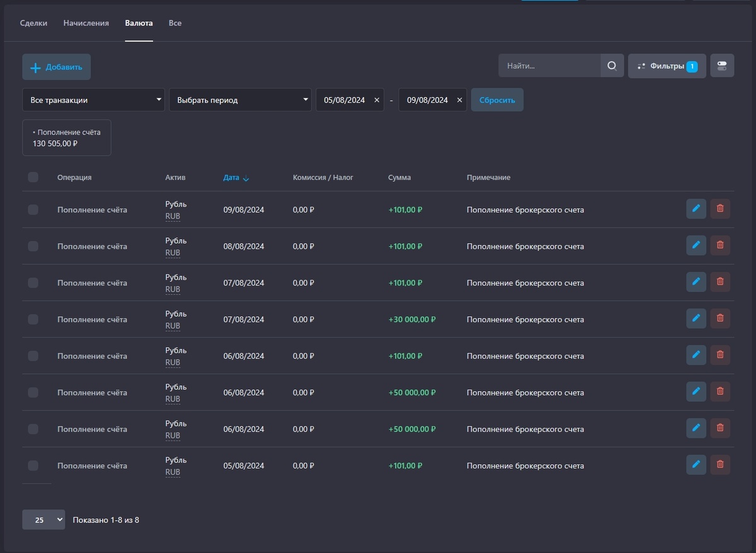Screen dimensions: 756x553
Task: Click the end date field 09/08/2024
Action: (x=433, y=100)
